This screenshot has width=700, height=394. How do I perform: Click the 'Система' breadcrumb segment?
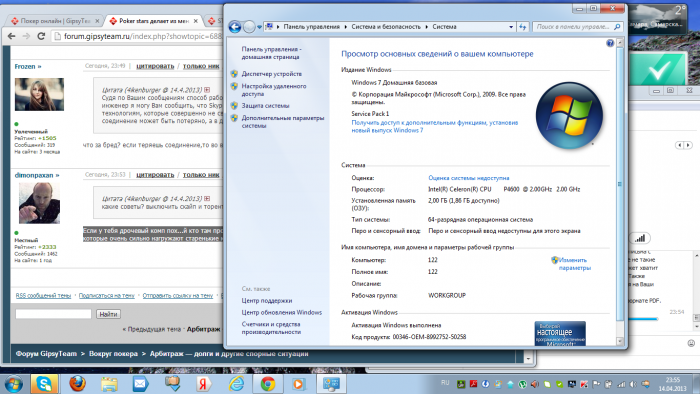pyautogui.click(x=444, y=27)
